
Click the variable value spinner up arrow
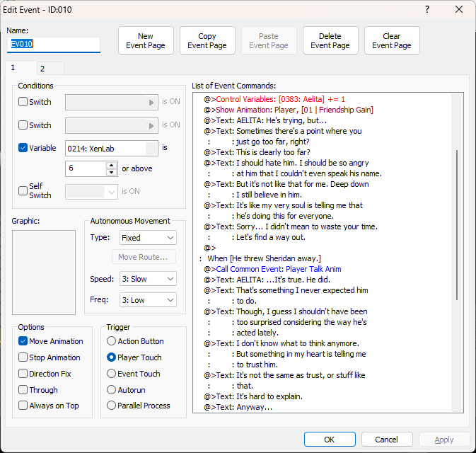[111, 166]
